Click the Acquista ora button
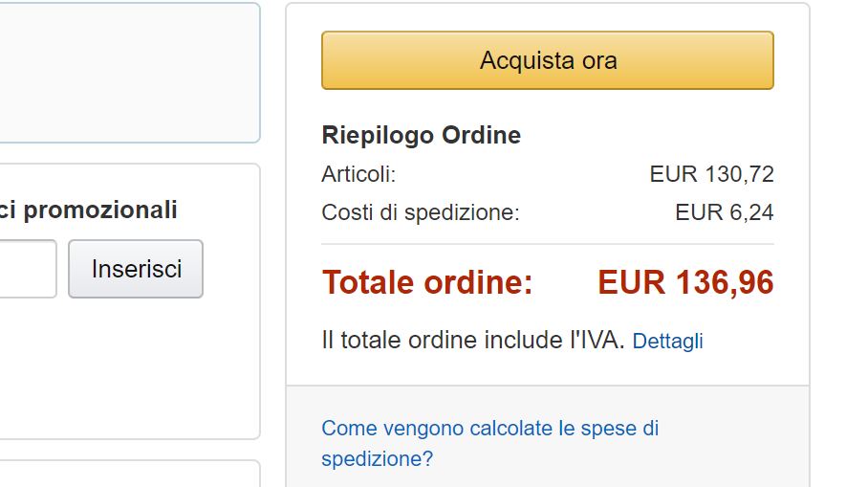This screenshot has height=487, width=868. tap(547, 60)
